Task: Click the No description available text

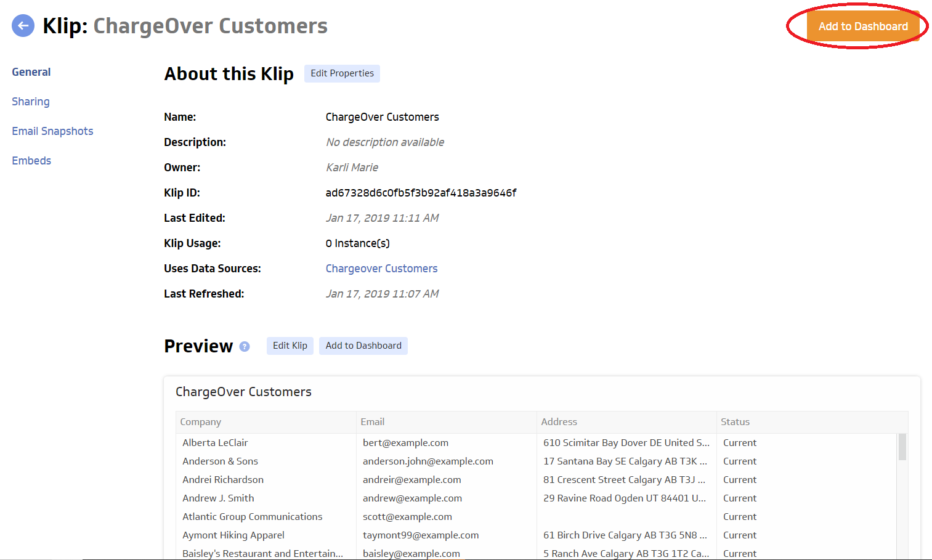Action: click(385, 142)
